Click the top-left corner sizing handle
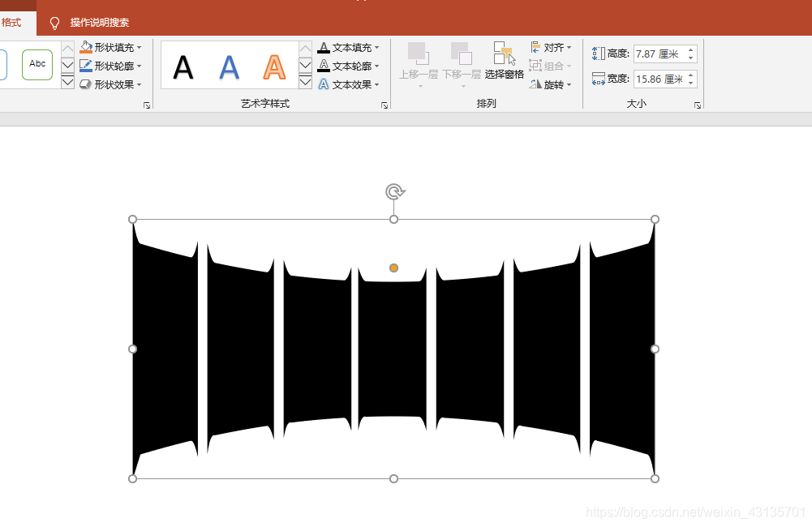 pos(132,220)
